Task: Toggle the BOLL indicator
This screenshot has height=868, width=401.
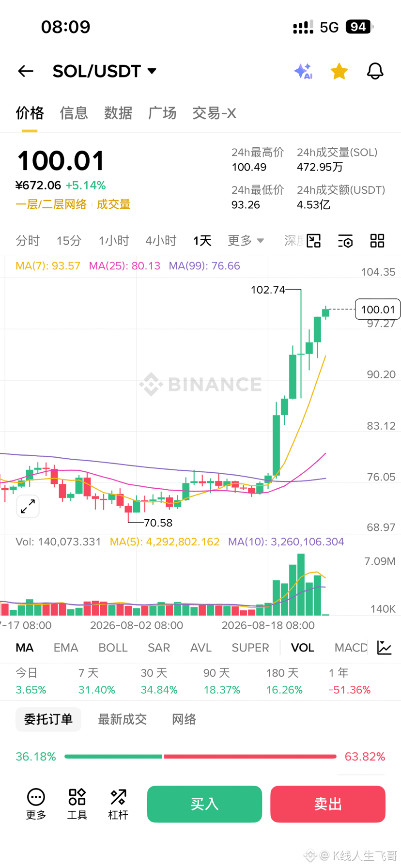Action: pos(113,648)
